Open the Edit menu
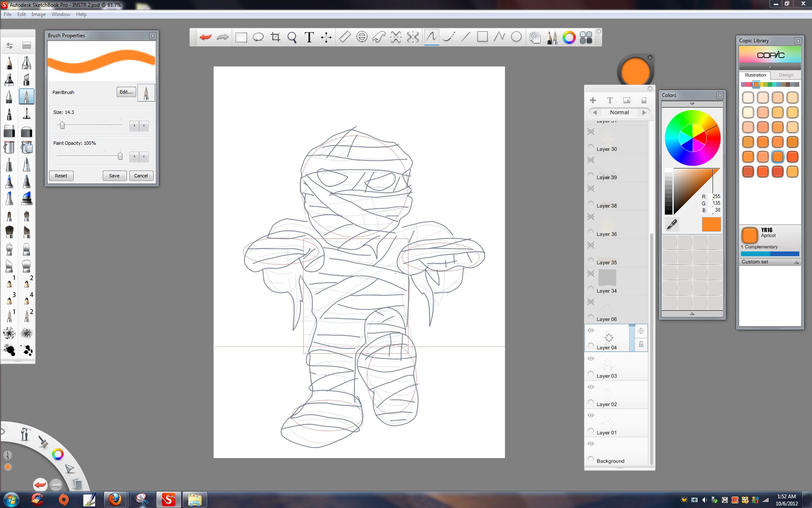 pyautogui.click(x=22, y=14)
